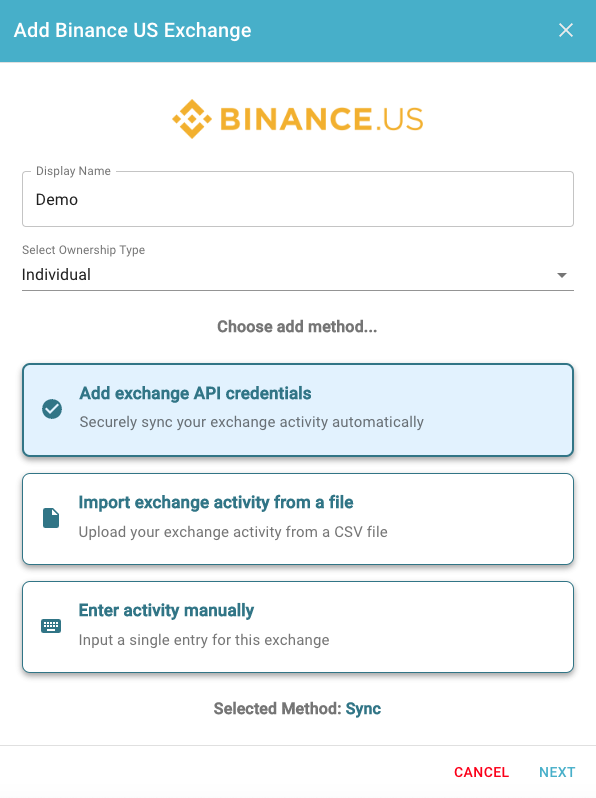Click the Select Ownership Type label
The height and width of the screenshot is (798, 596).
83,250
